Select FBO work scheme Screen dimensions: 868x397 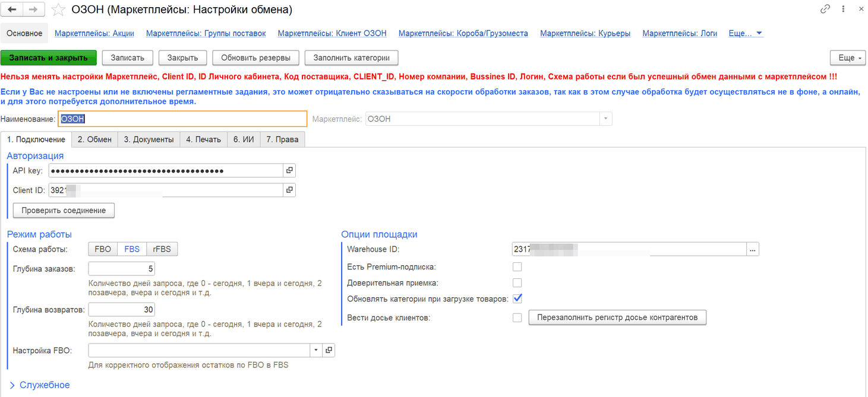103,249
